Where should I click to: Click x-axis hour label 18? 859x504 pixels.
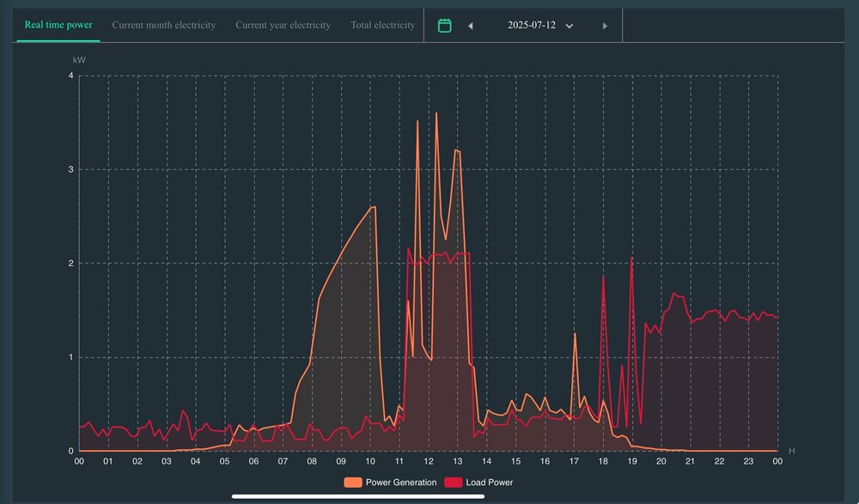coord(603,462)
